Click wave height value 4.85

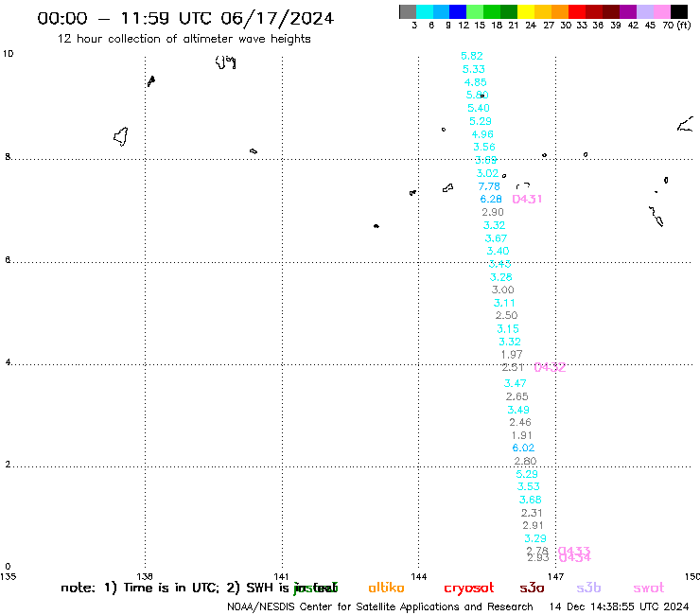point(476,82)
